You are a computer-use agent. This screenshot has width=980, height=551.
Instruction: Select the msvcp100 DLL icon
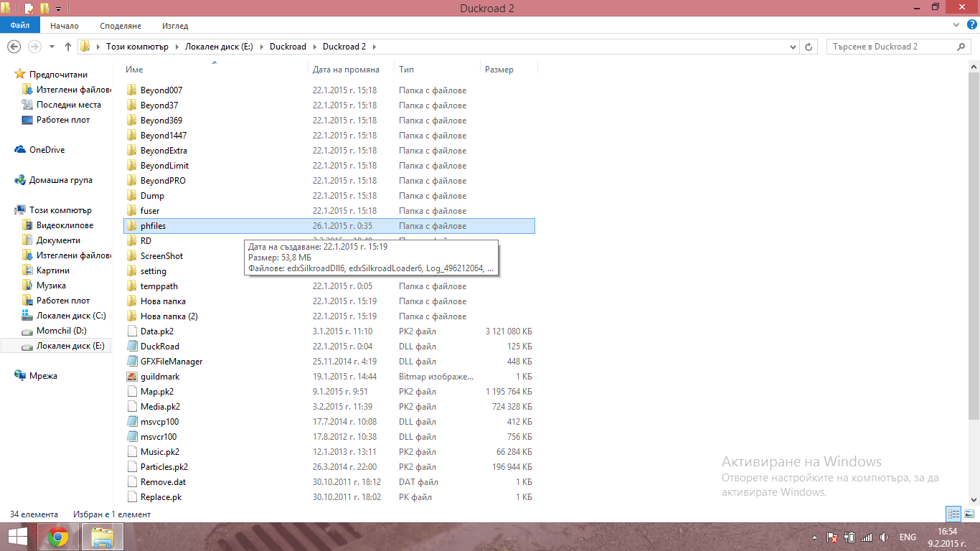click(x=131, y=422)
